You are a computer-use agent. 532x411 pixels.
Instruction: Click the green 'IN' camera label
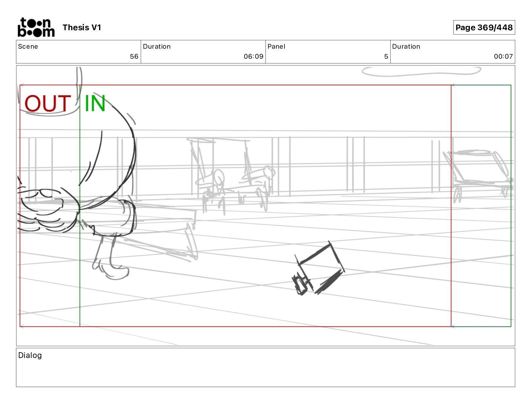click(x=95, y=103)
